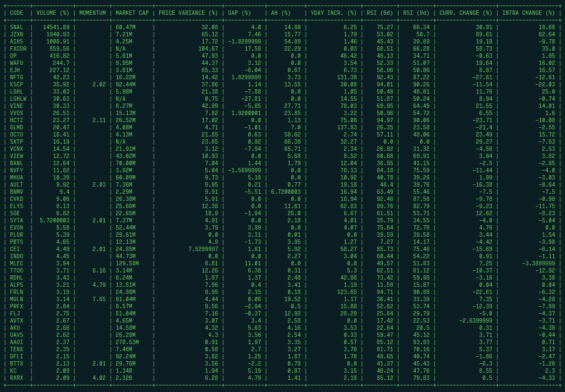Image resolution: width=565 pixels, height=392 pixels.
Task: Select the SNAL ticker code
Action: [17, 28]
